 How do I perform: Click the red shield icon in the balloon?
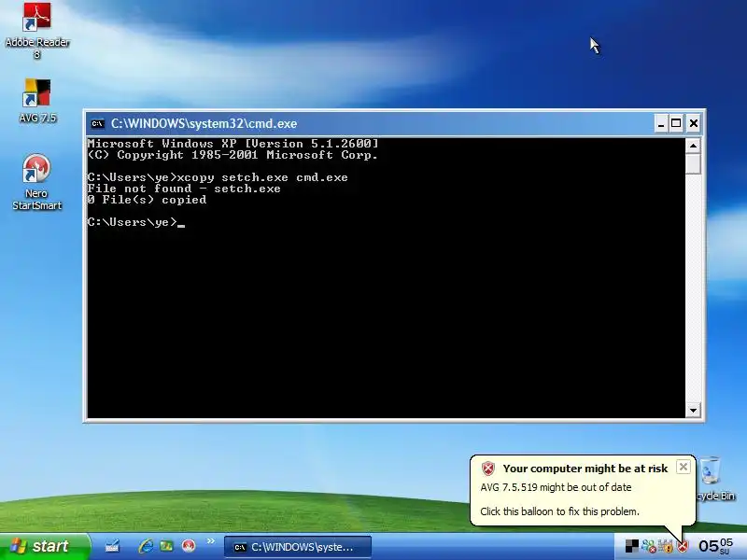click(488, 469)
